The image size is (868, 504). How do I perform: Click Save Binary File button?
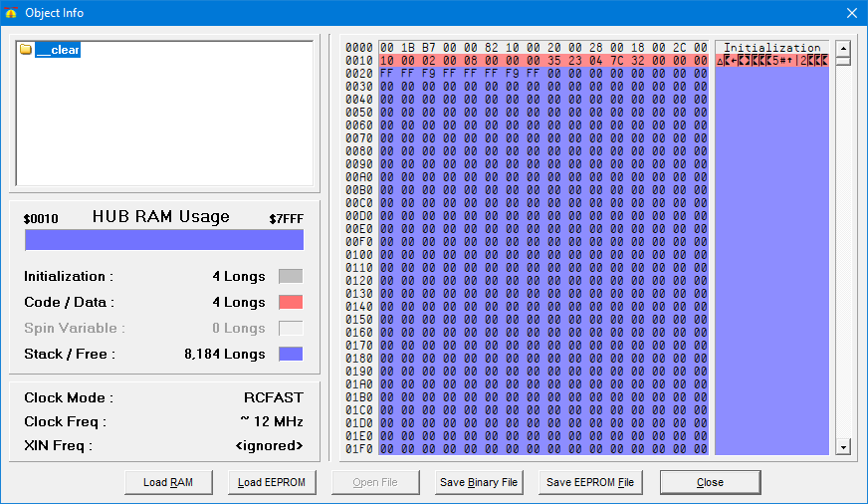tap(479, 483)
